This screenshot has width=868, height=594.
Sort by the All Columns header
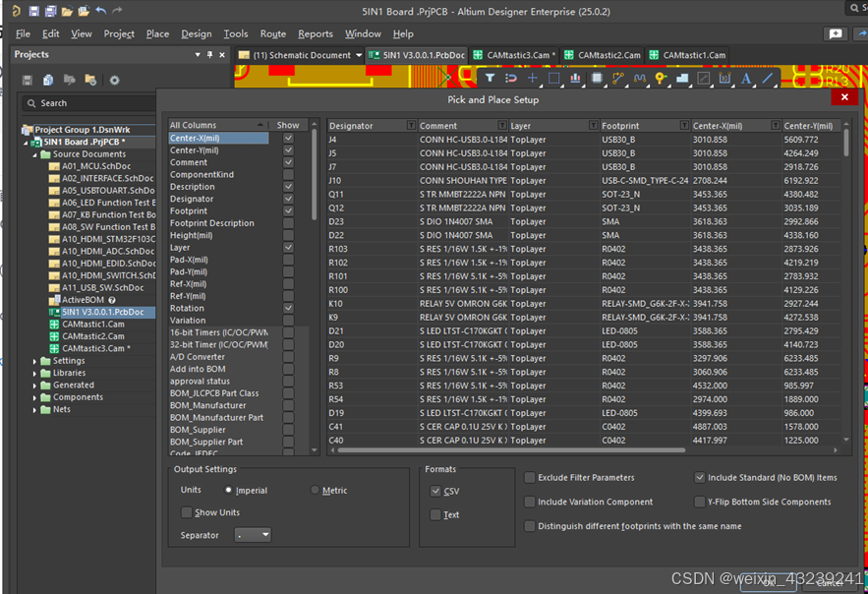(218, 125)
